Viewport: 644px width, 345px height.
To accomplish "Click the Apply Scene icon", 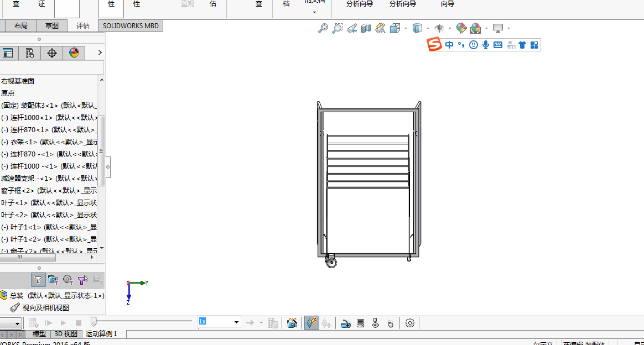I will click(x=476, y=28).
